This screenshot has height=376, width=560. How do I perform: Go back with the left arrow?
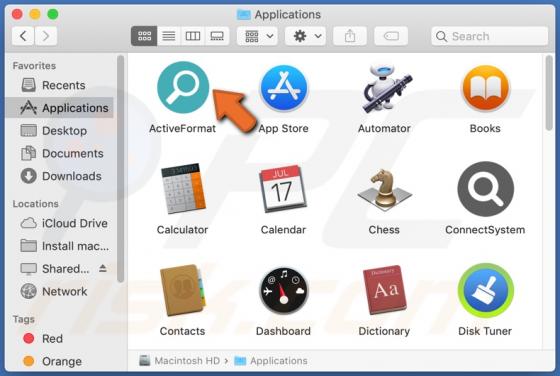[23, 36]
